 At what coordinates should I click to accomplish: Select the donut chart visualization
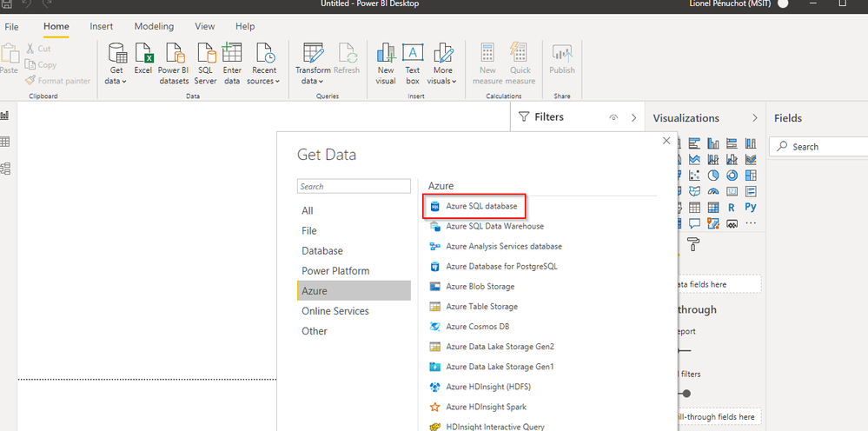click(732, 176)
